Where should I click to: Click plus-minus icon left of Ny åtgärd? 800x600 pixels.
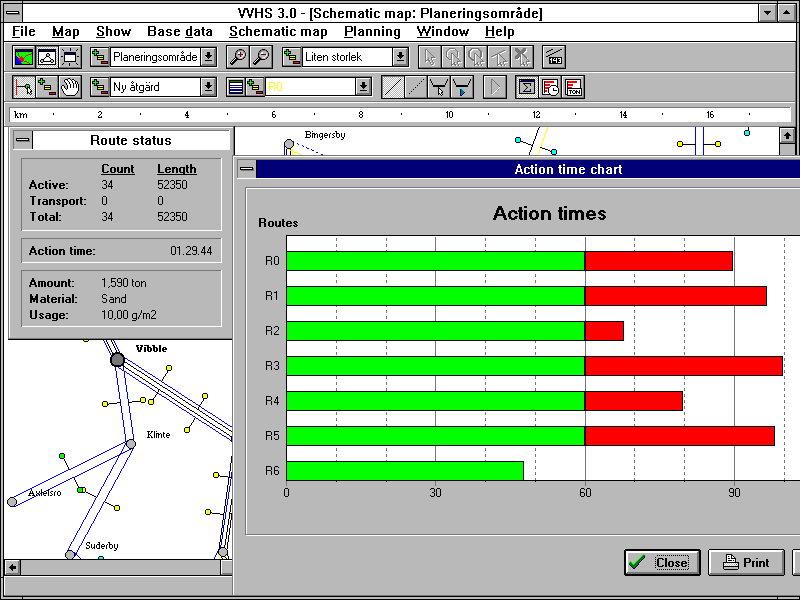click(x=99, y=87)
